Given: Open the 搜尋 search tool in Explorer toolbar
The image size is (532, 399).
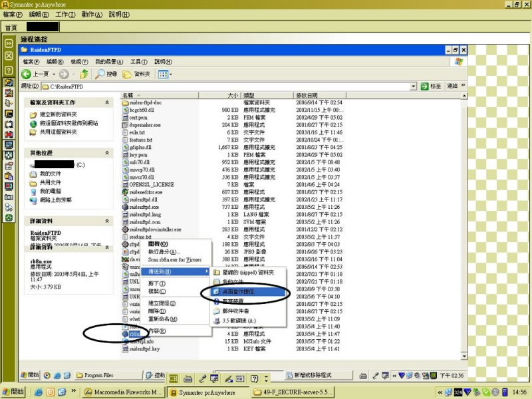Looking at the screenshot, I should [106, 74].
